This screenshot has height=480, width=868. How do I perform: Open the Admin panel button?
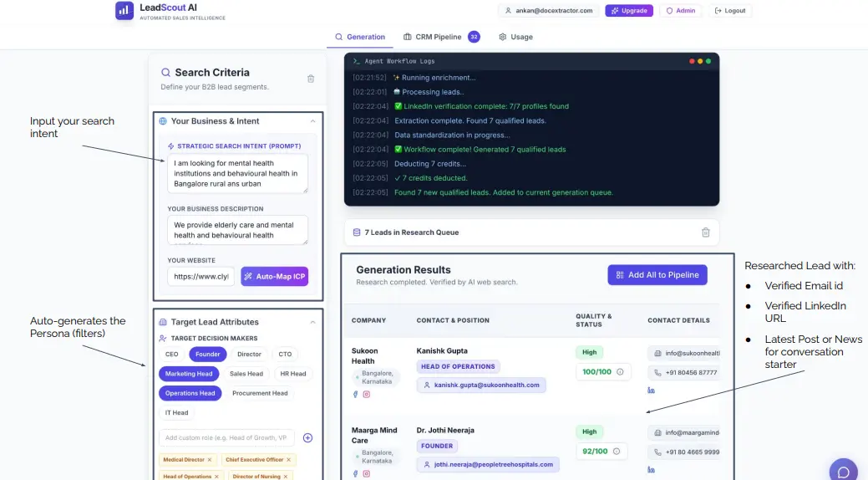pyautogui.click(x=680, y=11)
